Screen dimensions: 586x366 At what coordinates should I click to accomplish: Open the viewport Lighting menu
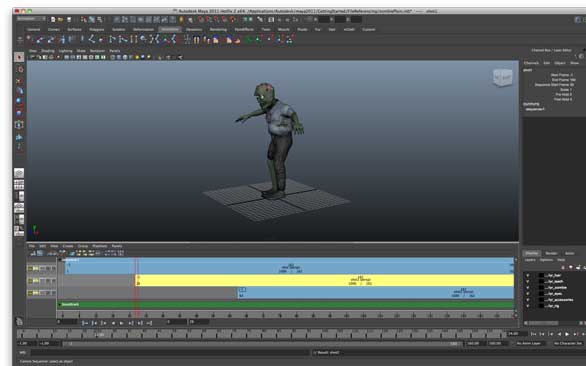[x=65, y=51]
